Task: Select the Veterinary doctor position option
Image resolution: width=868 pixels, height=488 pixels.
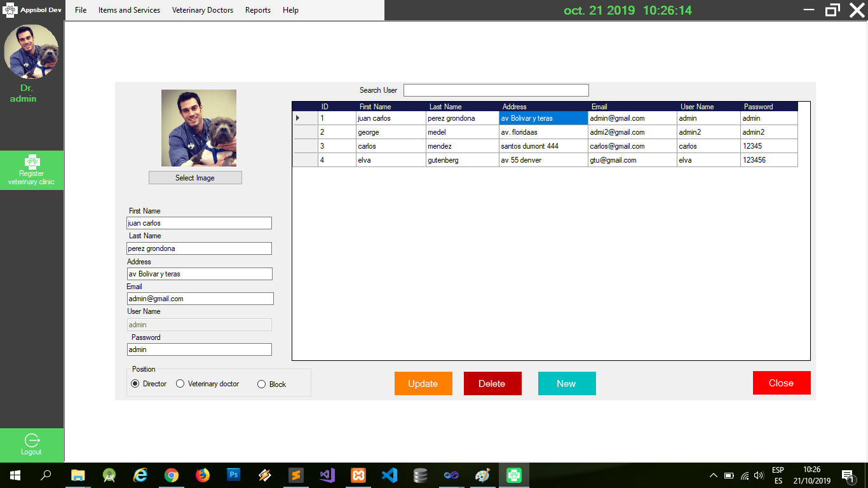Action: click(x=180, y=384)
